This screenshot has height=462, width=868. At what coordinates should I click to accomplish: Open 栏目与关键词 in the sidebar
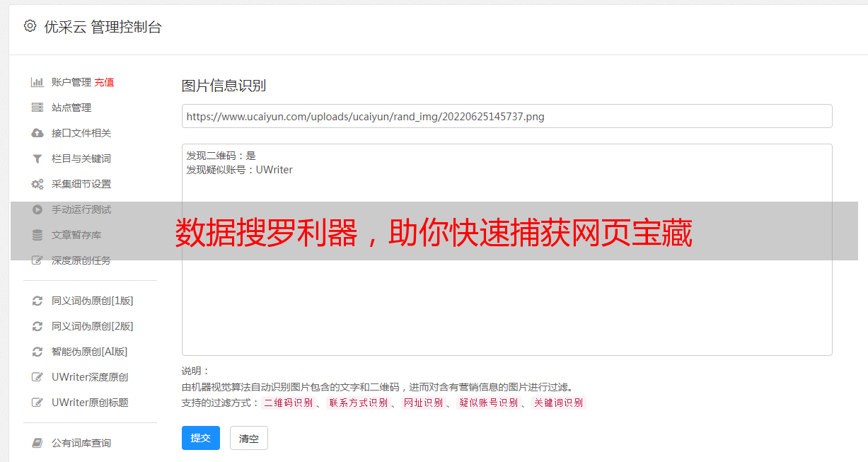point(81,158)
